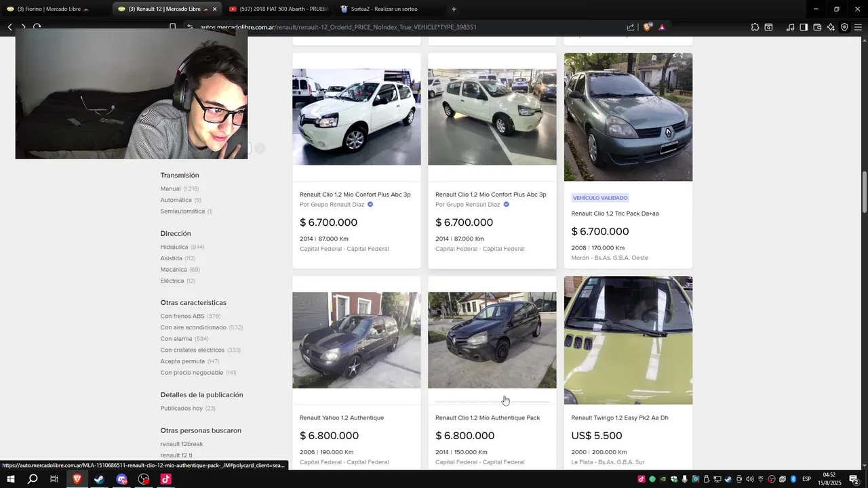Open the extensions puzzle icon
Screen dimensions: 868x488
coord(755,27)
